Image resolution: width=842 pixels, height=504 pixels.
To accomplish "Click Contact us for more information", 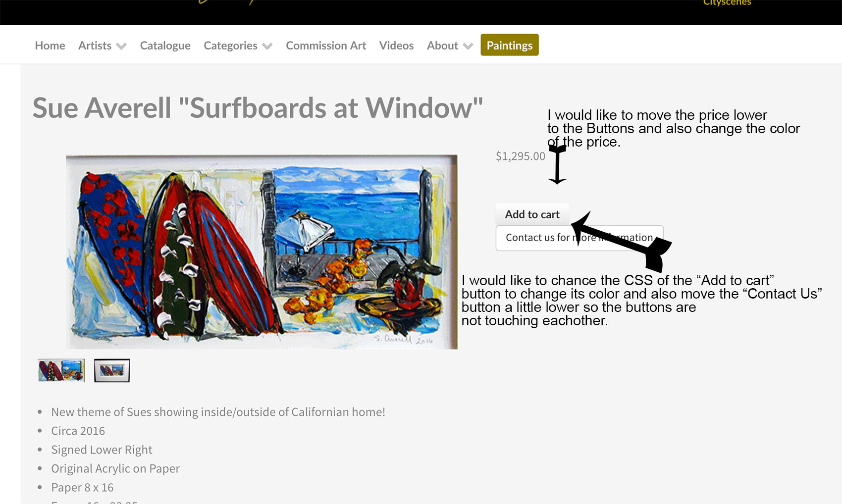I will coord(579,238).
